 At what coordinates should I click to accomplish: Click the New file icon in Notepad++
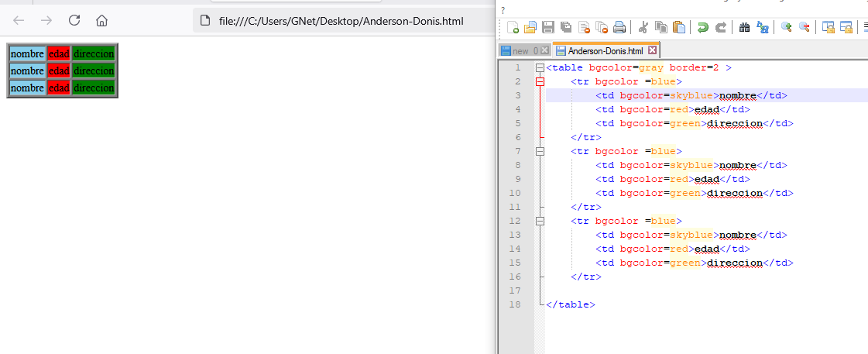click(x=513, y=27)
